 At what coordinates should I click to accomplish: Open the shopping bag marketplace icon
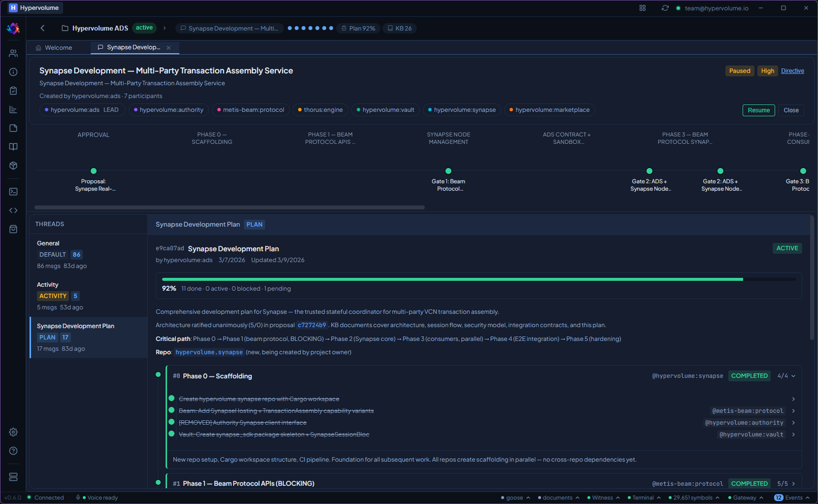[13, 229]
